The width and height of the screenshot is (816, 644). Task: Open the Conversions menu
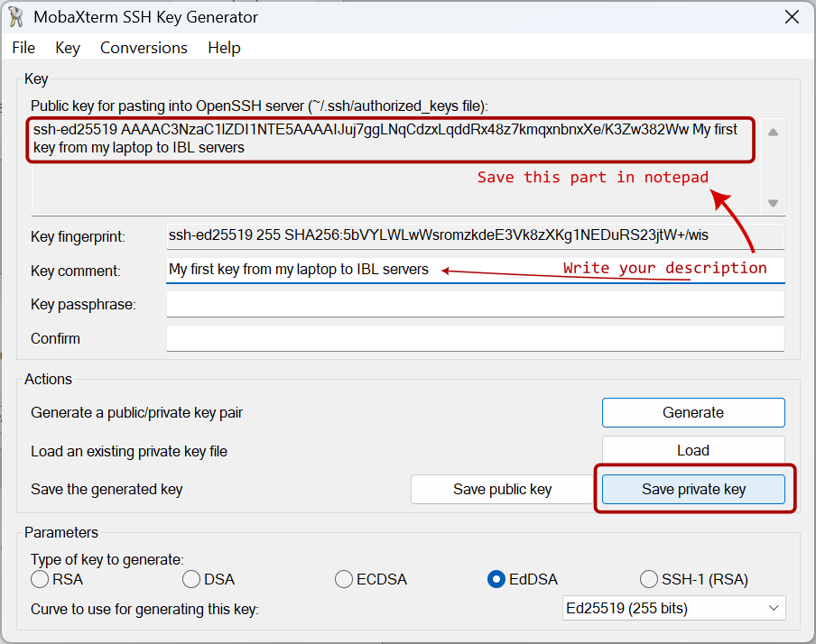(x=144, y=48)
